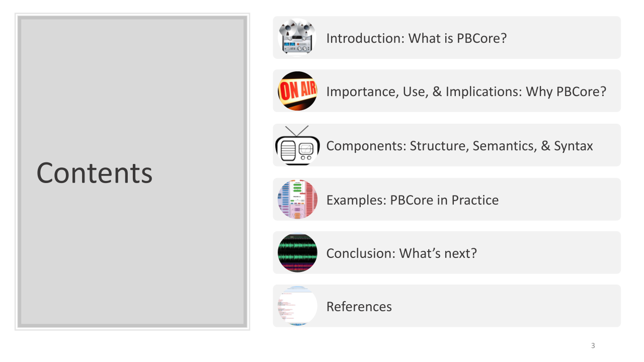Click the green audio waveform icon

[297, 253]
